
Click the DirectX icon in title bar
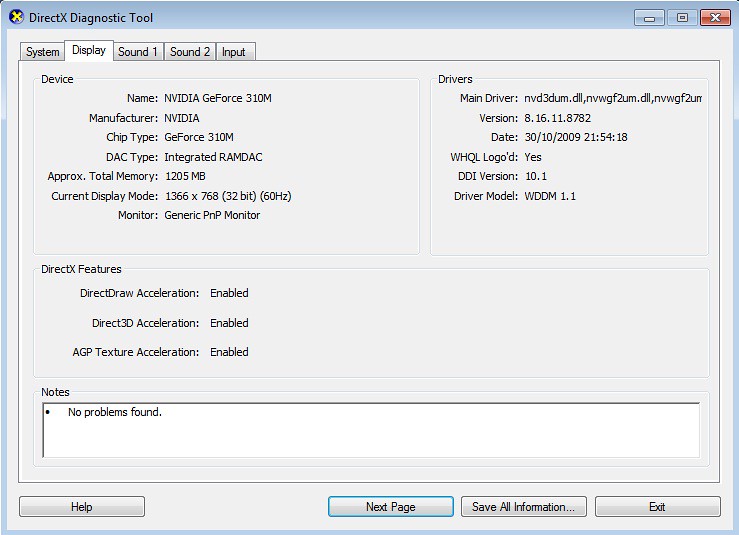16,17
